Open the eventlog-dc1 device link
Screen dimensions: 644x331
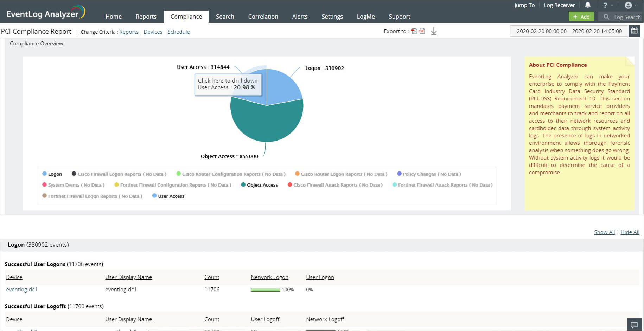[22, 290]
